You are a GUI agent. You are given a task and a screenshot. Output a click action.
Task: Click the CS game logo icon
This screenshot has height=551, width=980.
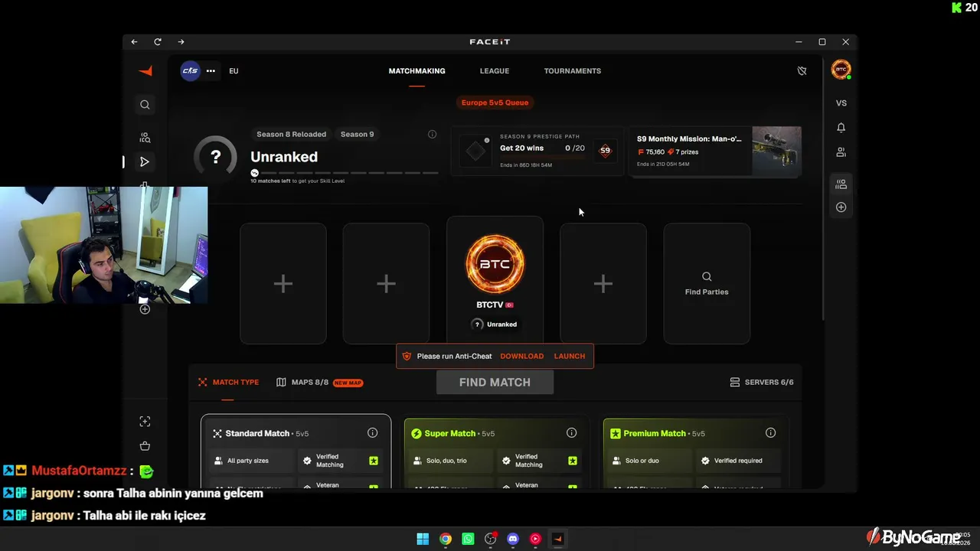pos(190,71)
